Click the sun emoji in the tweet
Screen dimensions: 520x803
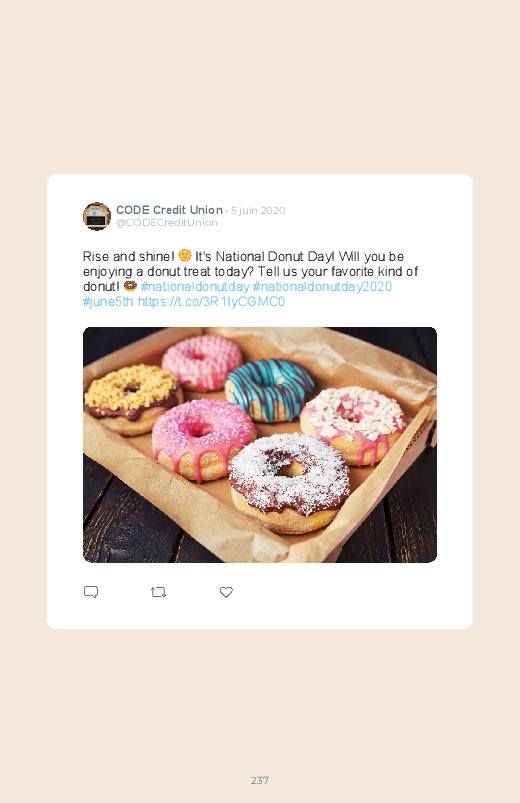185,255
